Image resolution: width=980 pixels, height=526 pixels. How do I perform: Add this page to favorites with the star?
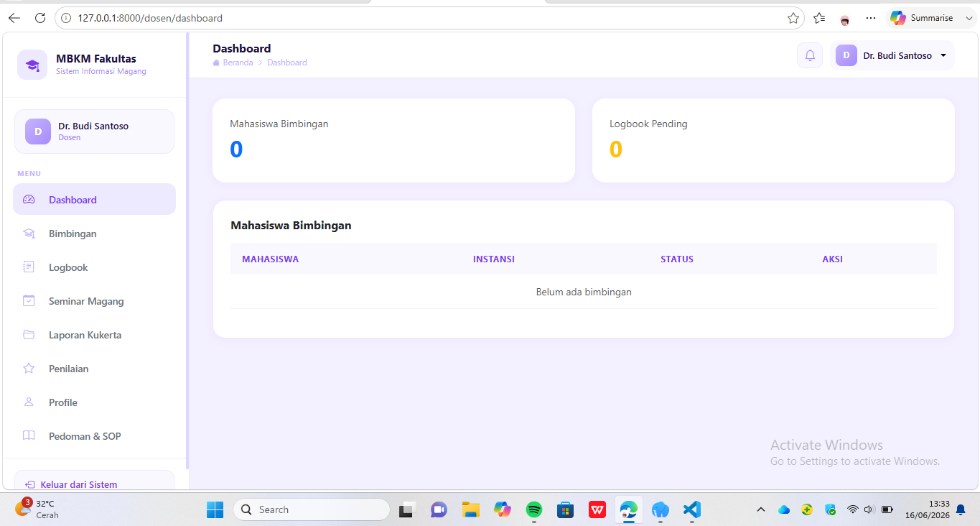tap(793, 18)
